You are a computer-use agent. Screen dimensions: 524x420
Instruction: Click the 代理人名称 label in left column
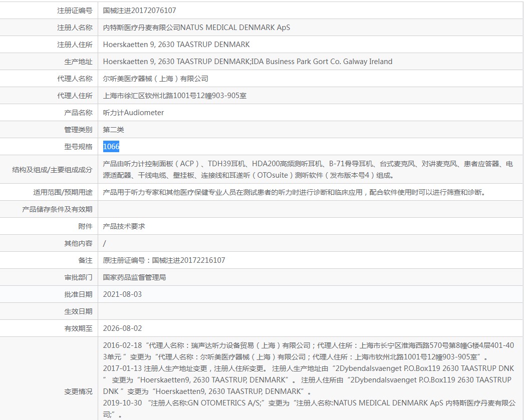tap(75, 79)
